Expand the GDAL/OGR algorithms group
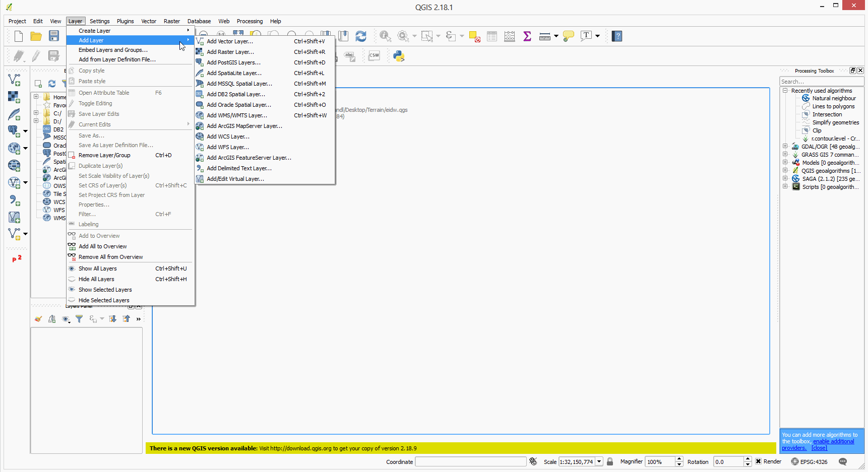Image resolution: width=868 pixels, height=472 pixels. click(x=785, y=147)
